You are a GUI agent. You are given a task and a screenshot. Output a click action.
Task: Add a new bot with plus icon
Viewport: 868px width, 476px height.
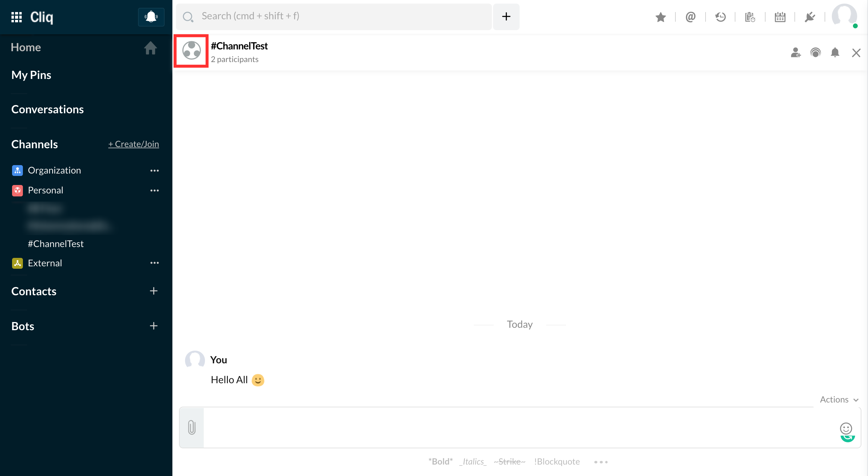tap(154, 326)
